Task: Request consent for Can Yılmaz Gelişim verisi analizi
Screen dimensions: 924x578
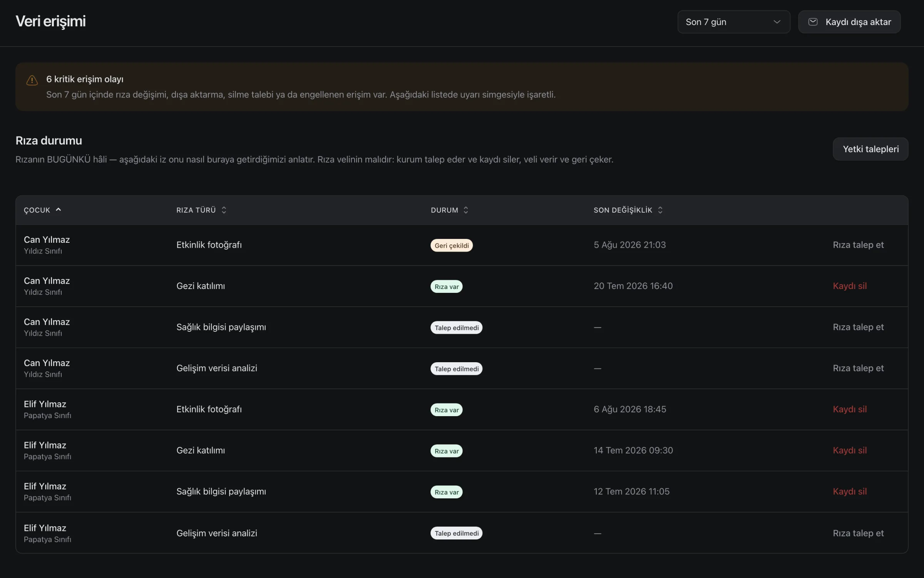Action: pos(858,368)
